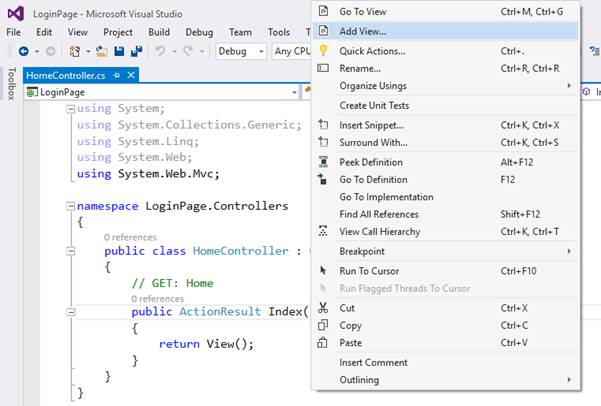Collapse the using directives block

click(71, 109)
